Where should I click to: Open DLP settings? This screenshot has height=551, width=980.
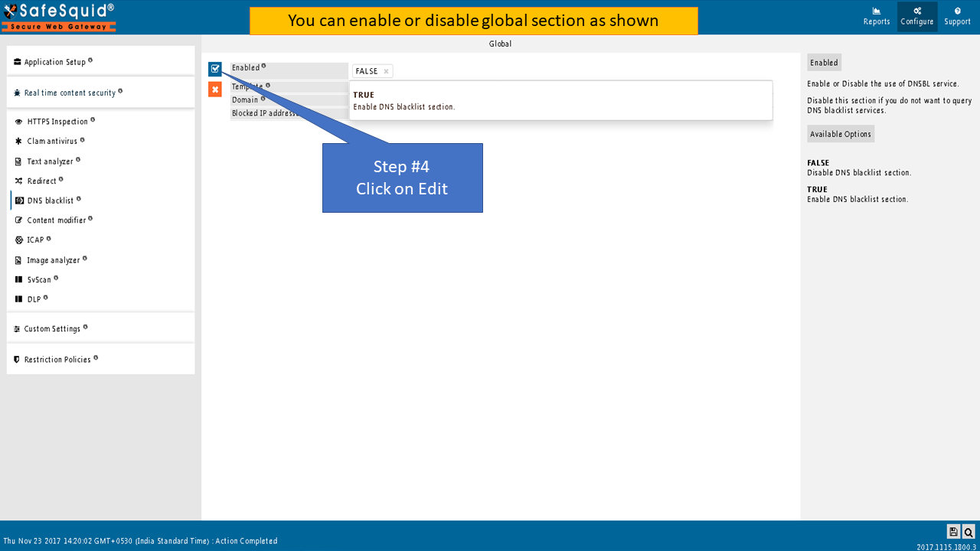point(36,299)
